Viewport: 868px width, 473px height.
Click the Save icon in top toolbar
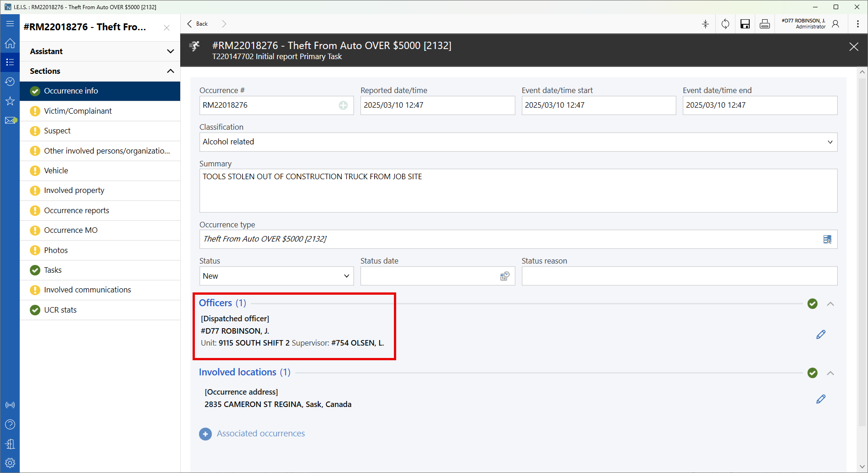(745, 24)
